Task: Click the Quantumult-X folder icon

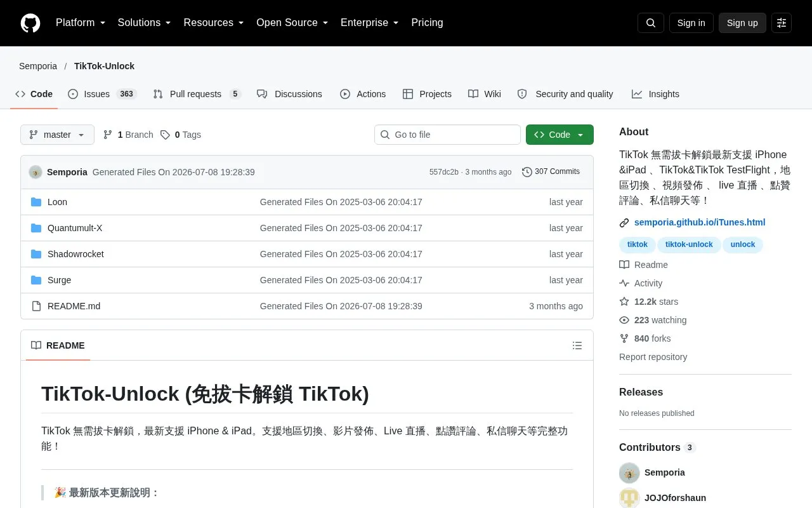Action: pos(36,228)
